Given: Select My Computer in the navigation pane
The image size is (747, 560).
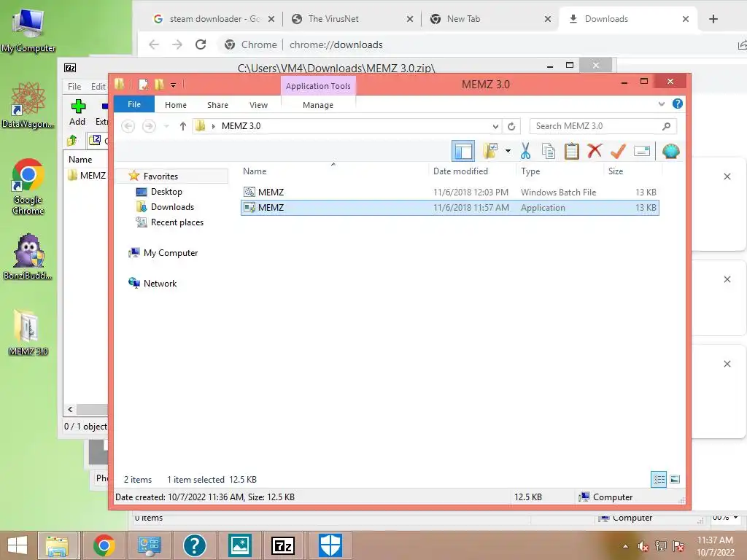Looking at the screenshot, I should [171, 253].
